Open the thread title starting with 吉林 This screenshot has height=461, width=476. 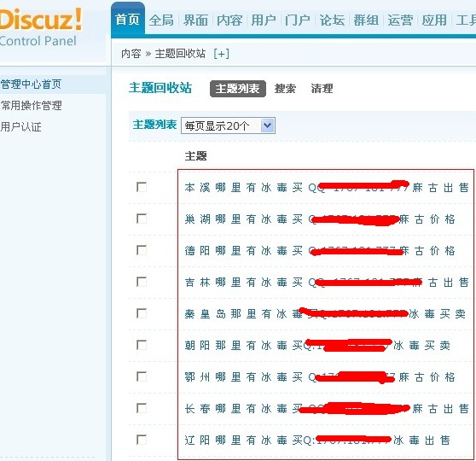click(x=327, y=283)
